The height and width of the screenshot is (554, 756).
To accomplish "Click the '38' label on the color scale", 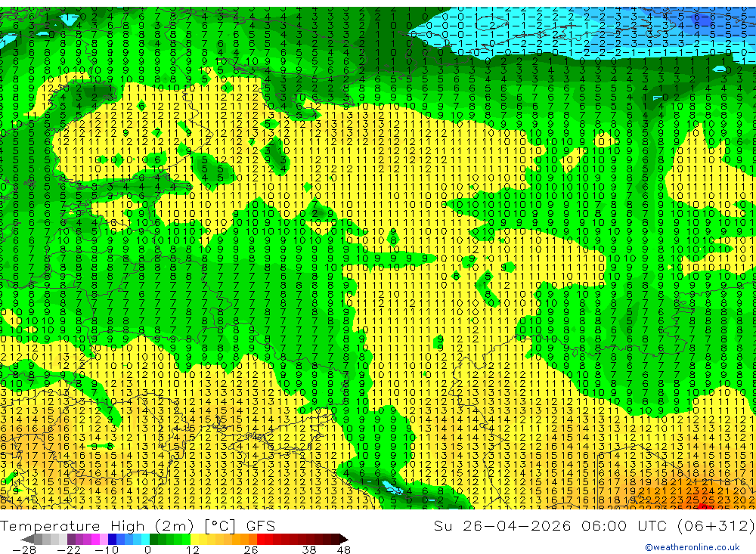I will (x=308, y=550).
